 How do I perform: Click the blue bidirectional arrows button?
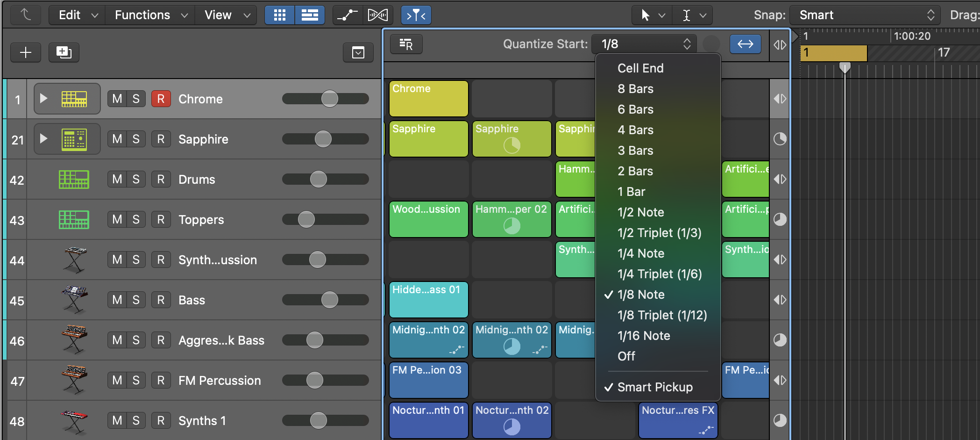pos(745,44)
